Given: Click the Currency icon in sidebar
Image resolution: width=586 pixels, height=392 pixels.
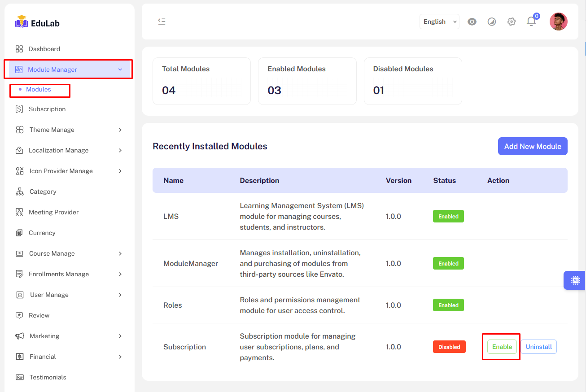Looking at the screenshot, I should [19, 233].
